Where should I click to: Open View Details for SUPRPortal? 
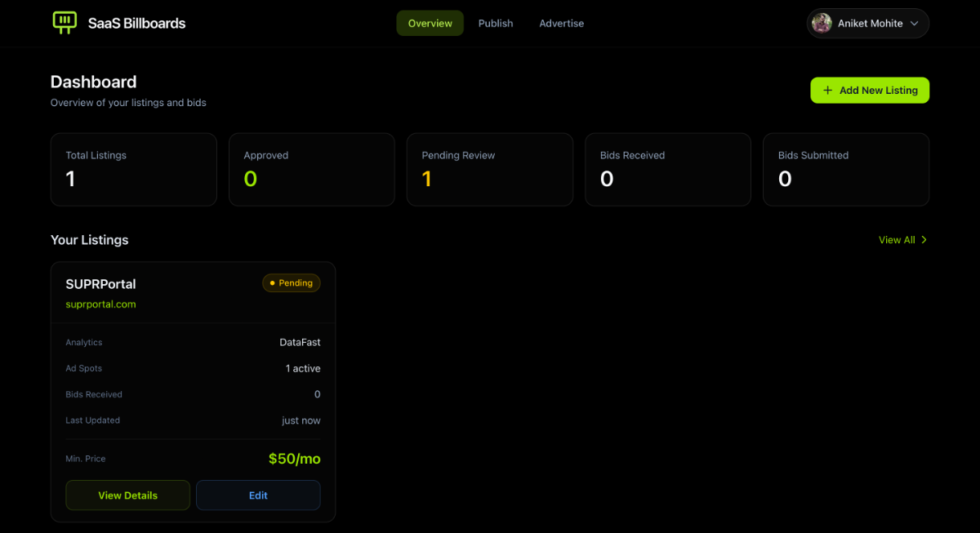pyautogui.click(x=127, y=495)
